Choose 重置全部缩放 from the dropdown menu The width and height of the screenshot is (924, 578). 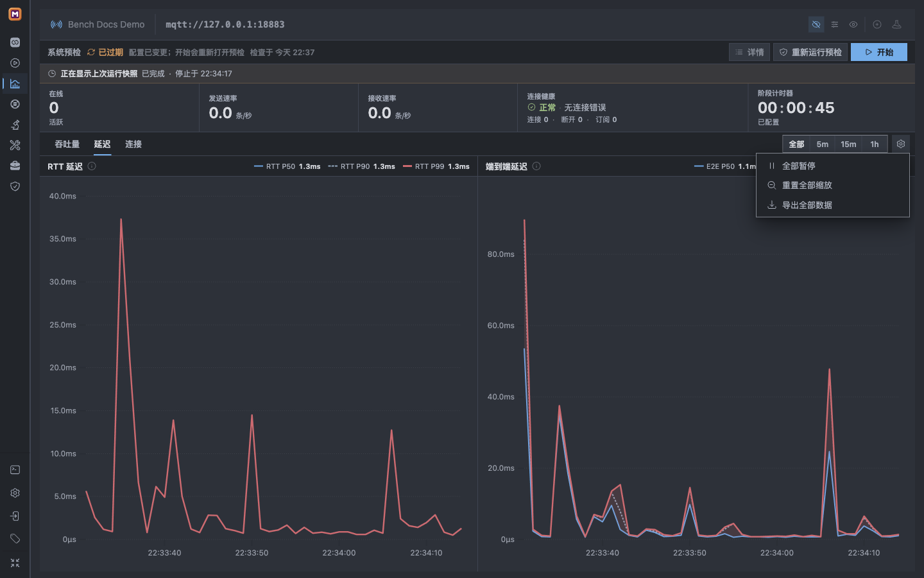pos(833,185)
